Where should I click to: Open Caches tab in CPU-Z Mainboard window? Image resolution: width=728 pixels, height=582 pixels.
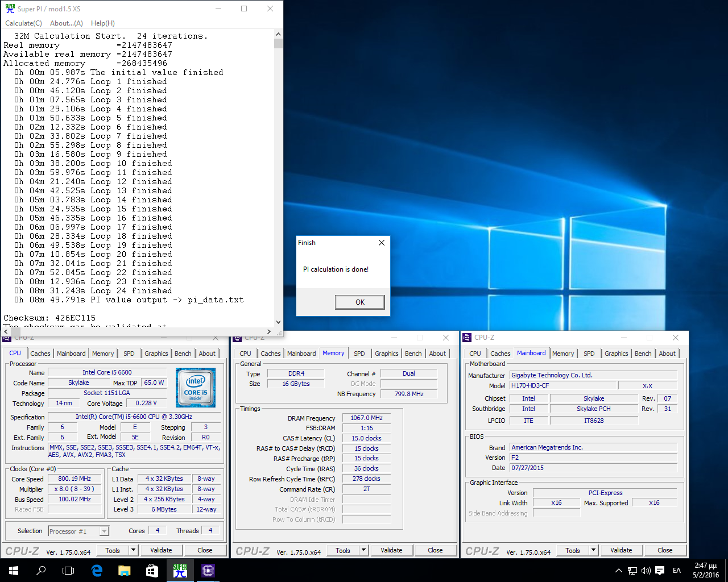pyautogui.click(x=500, y=354)
